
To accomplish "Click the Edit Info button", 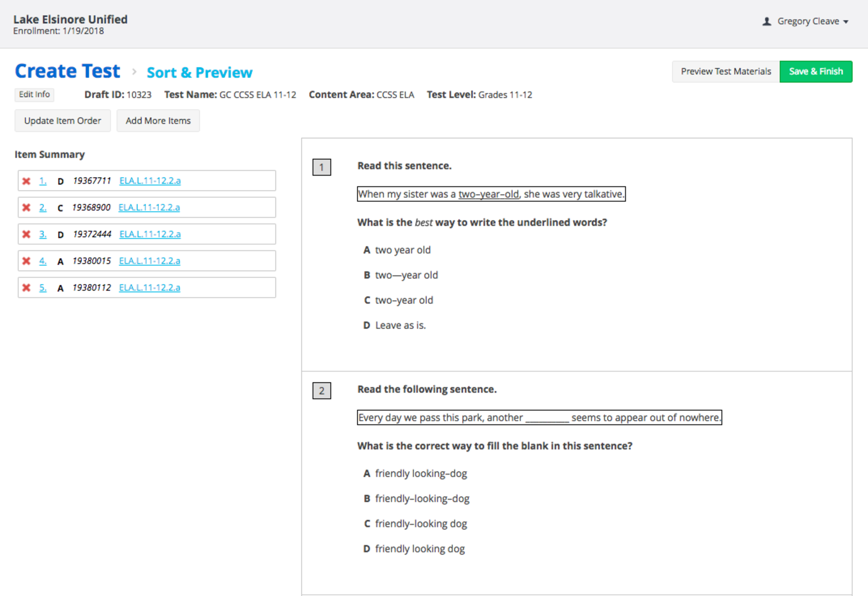I will pyautogui.click(x=34, y=95).
